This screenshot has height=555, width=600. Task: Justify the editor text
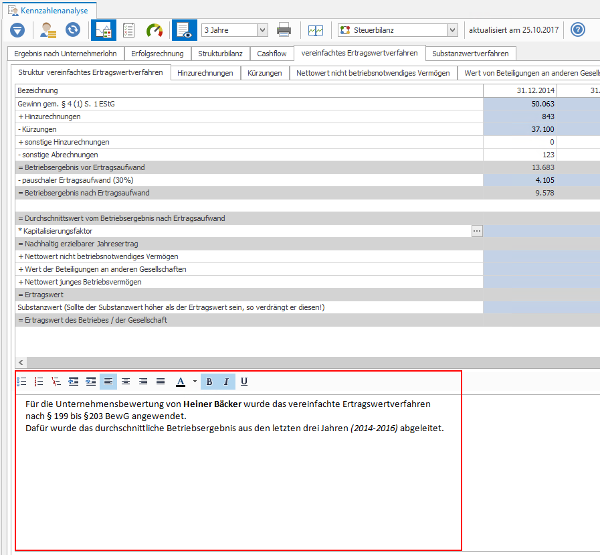(x=161, y=382)
